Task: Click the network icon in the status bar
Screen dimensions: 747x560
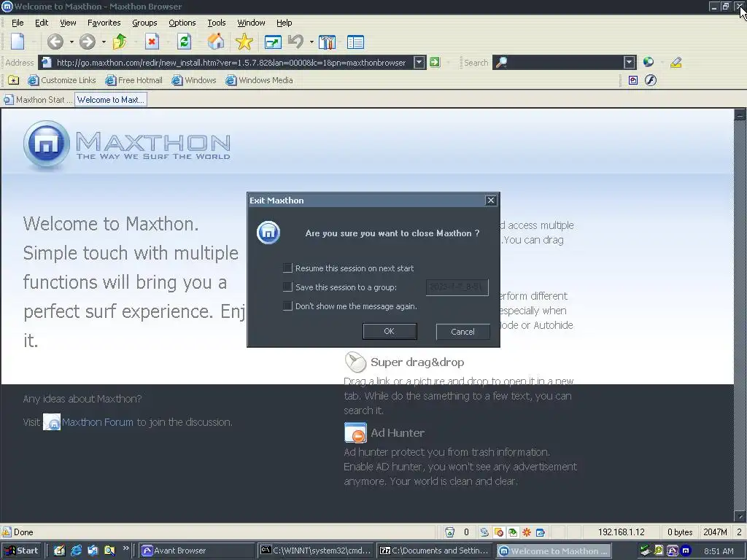Action: (x=484, y=532)
